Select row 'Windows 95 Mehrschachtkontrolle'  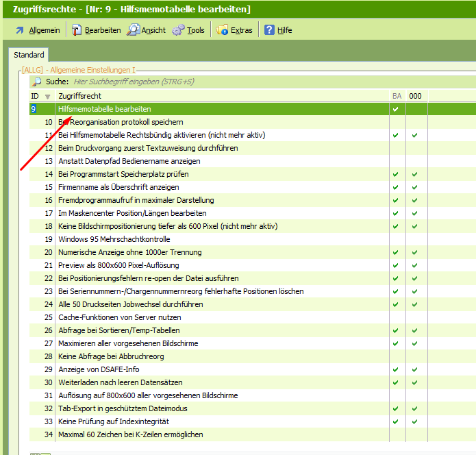tap(253, 239)
